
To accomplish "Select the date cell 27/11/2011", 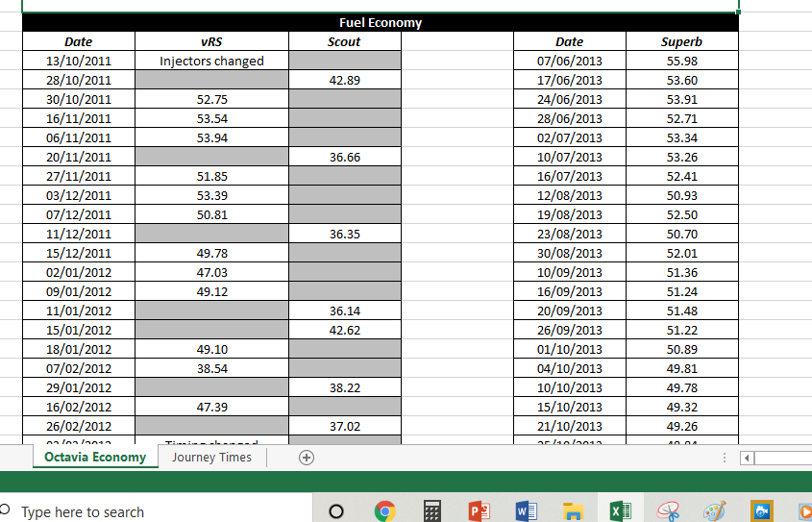I will pos(79,176).
